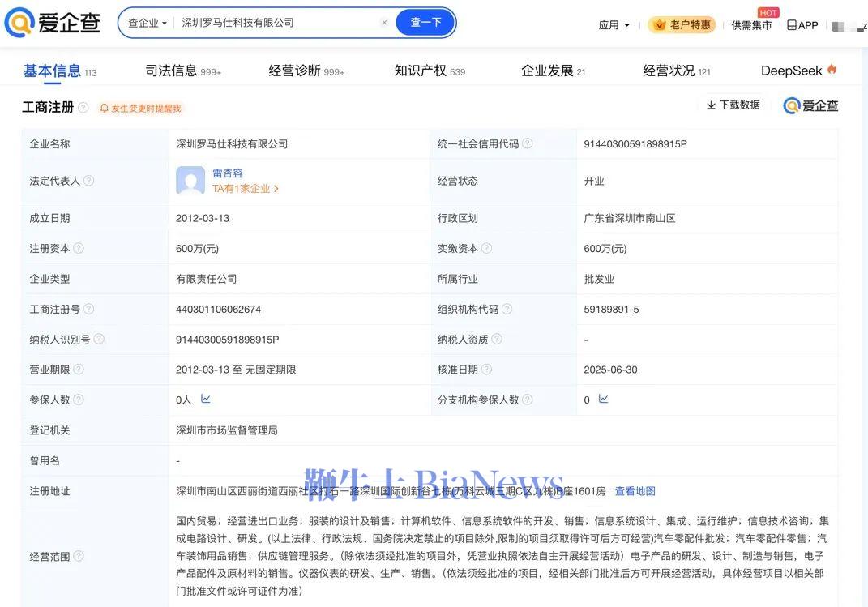This screenshot has width=868, height=607.
Task: Click the help icon next to 营业期限
Action: [79, 369]
